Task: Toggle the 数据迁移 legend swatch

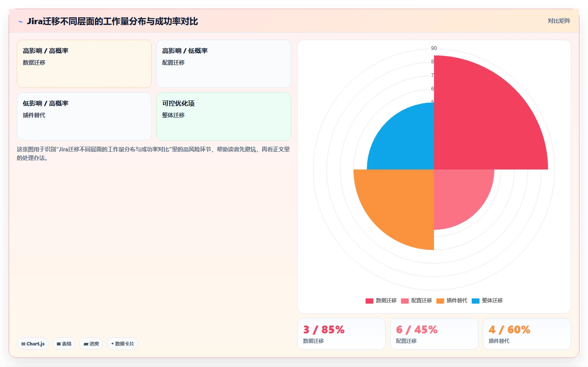Action: click(369, 301)
